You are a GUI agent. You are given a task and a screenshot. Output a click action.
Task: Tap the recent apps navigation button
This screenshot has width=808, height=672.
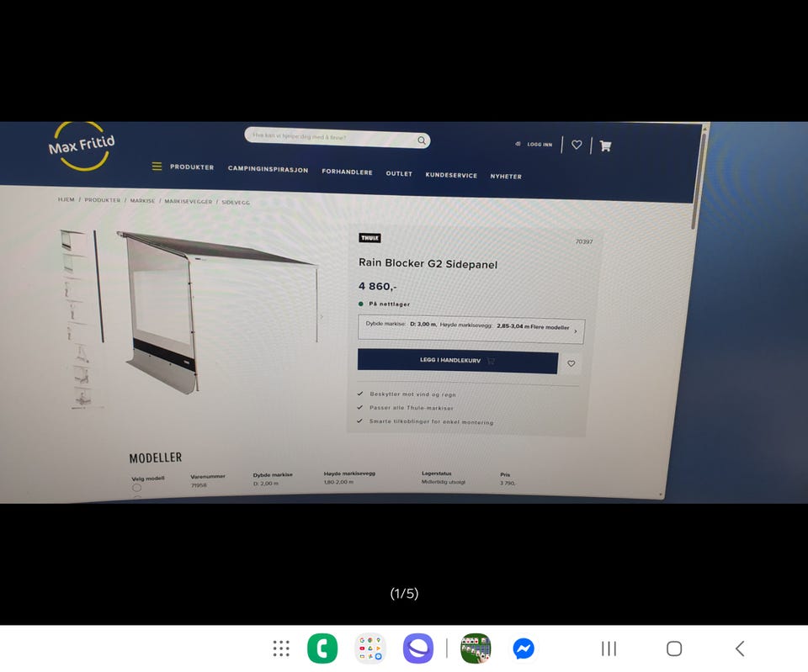(x=609, y=648)
